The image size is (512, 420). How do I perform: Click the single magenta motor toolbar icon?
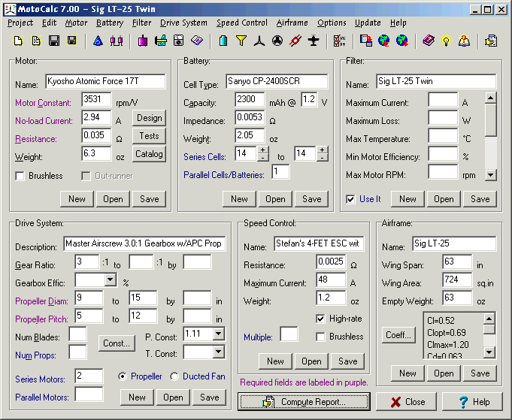(143, 41)
